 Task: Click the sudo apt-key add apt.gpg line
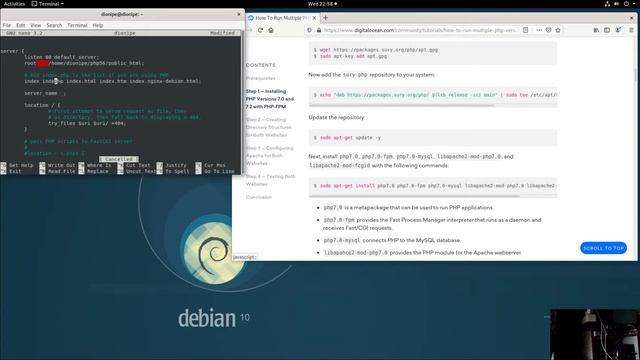[x=350, y=56]
